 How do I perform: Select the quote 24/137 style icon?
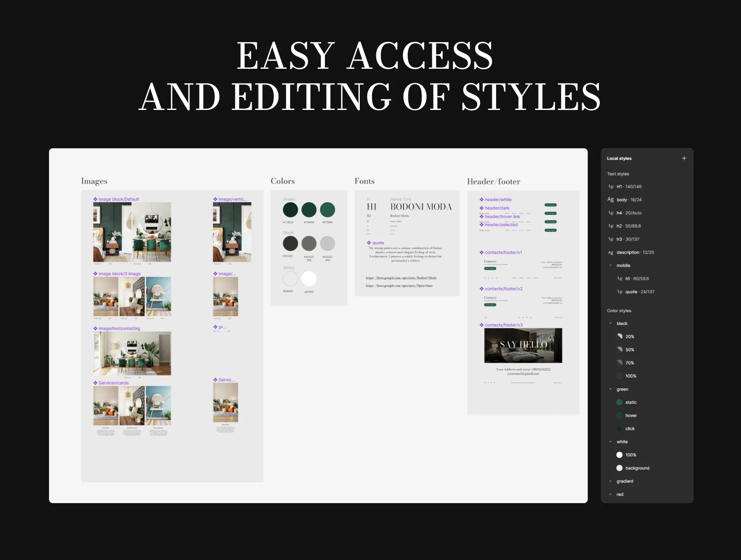tap(620, 292)
